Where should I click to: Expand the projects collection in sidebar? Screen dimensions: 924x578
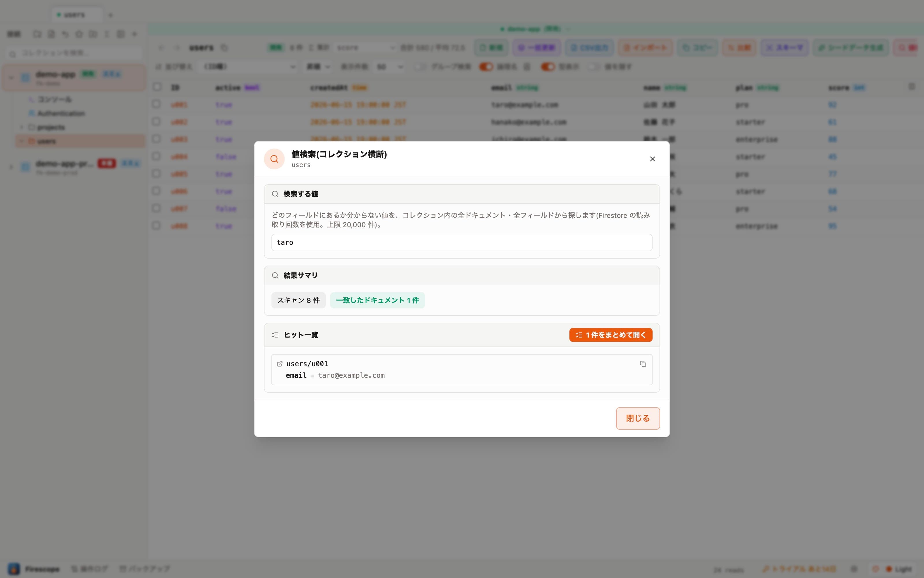coord(21,127)
